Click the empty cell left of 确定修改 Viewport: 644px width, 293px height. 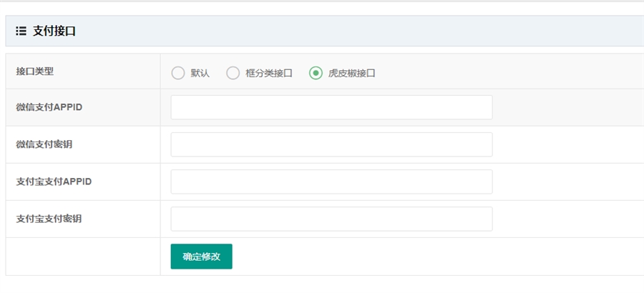[82, 257]
